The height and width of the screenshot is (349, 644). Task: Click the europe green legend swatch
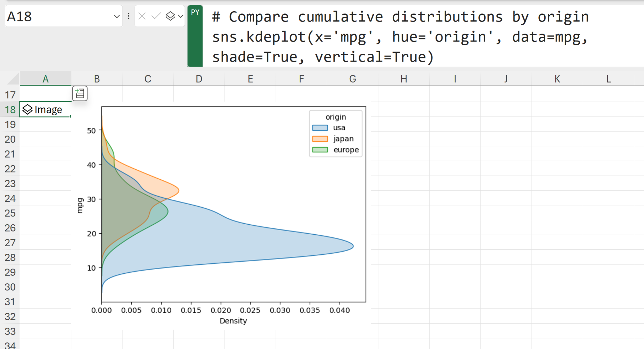tap(320, 150)
